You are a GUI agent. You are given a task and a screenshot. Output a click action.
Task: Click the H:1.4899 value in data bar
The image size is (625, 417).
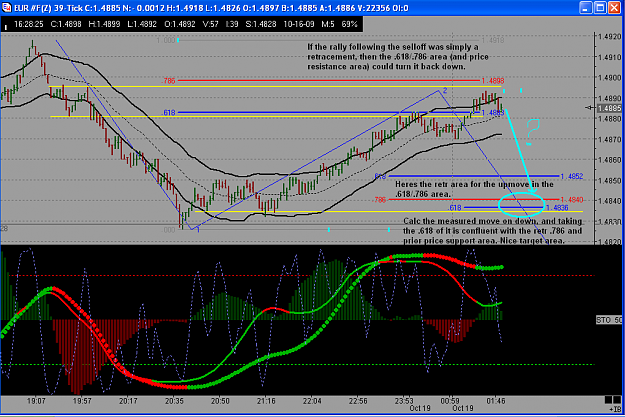coord(104,24)
